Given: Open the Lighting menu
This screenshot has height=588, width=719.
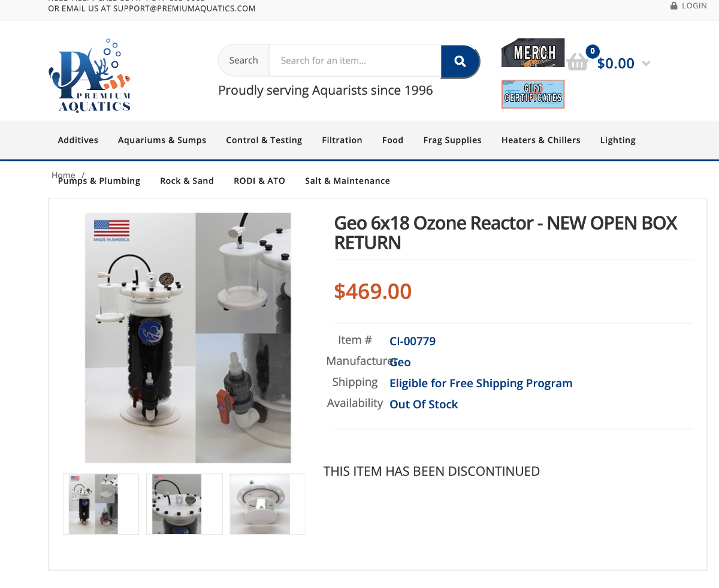Looking at the screenshot, I should [x=618, y=140].
